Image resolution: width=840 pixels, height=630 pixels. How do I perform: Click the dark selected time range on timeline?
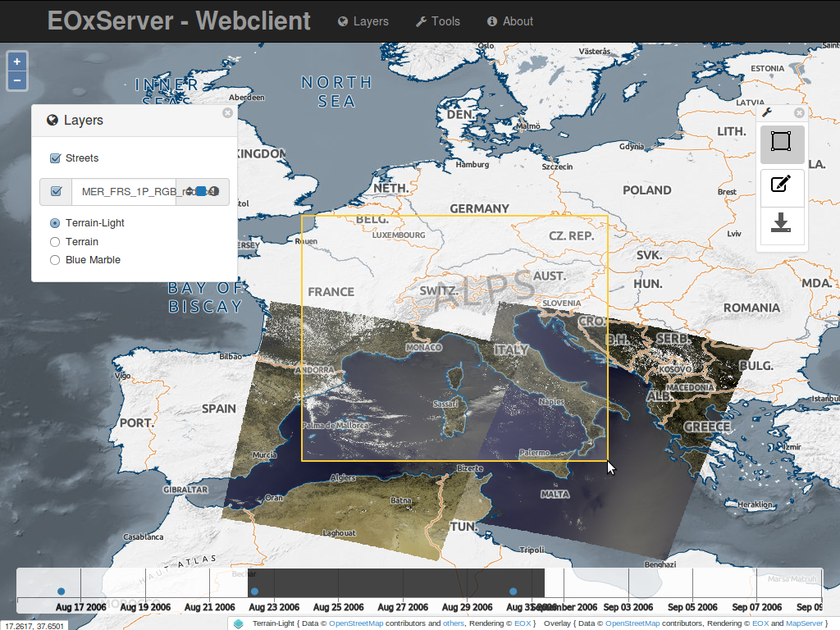tap(396, 583)
